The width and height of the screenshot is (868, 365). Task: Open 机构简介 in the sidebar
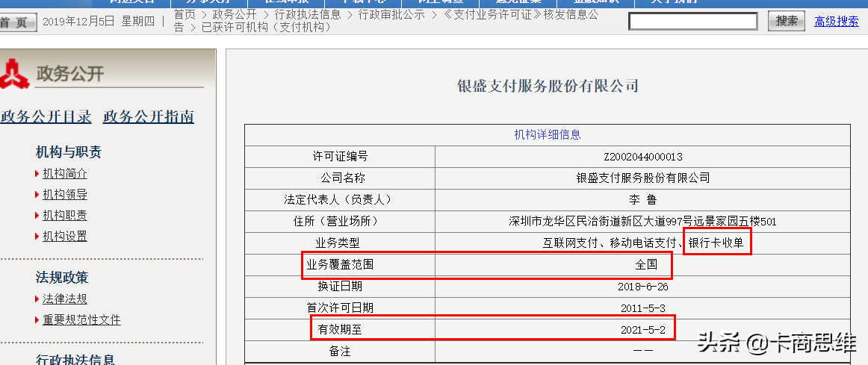pos(65,174)
